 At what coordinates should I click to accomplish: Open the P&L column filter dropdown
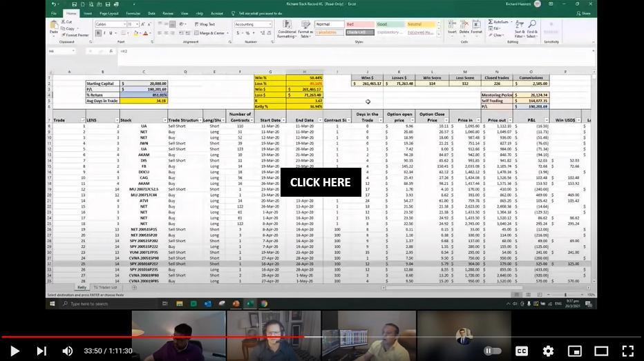pos(547,120)
